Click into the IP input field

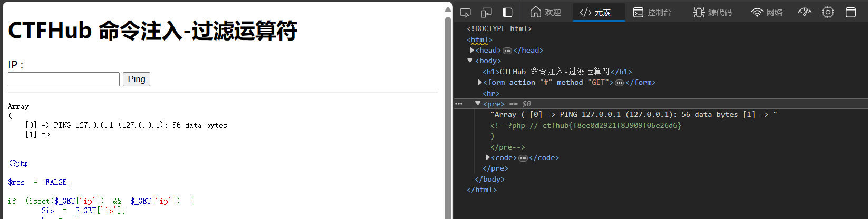coord(64,79)
